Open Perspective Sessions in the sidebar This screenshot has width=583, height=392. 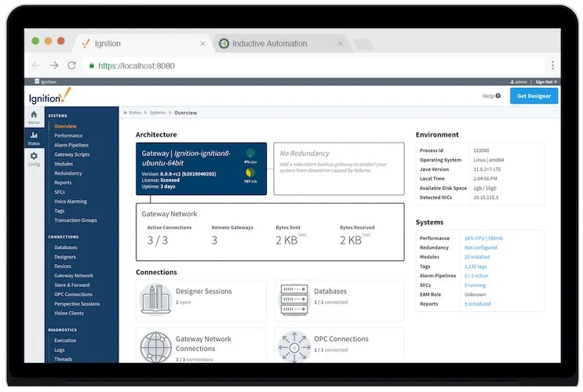point(77,303)
